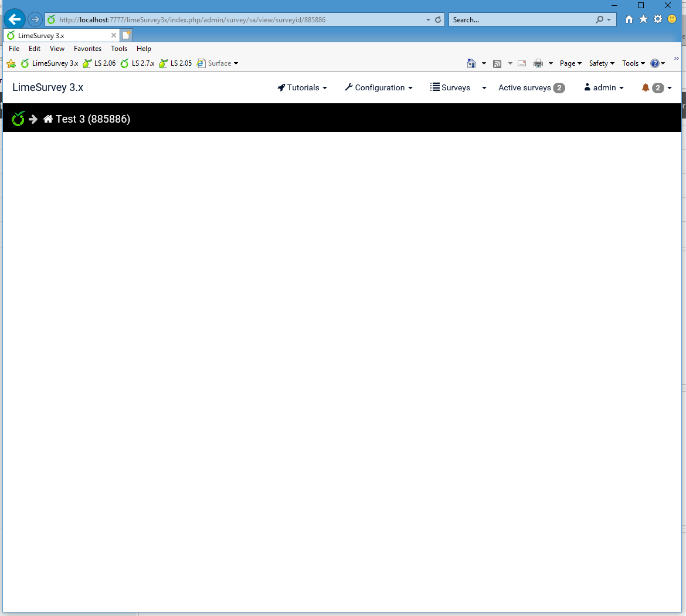686x616 pixels.
Task: Open the LS 2.05 bookmark
Action: [x=175, y=63]
